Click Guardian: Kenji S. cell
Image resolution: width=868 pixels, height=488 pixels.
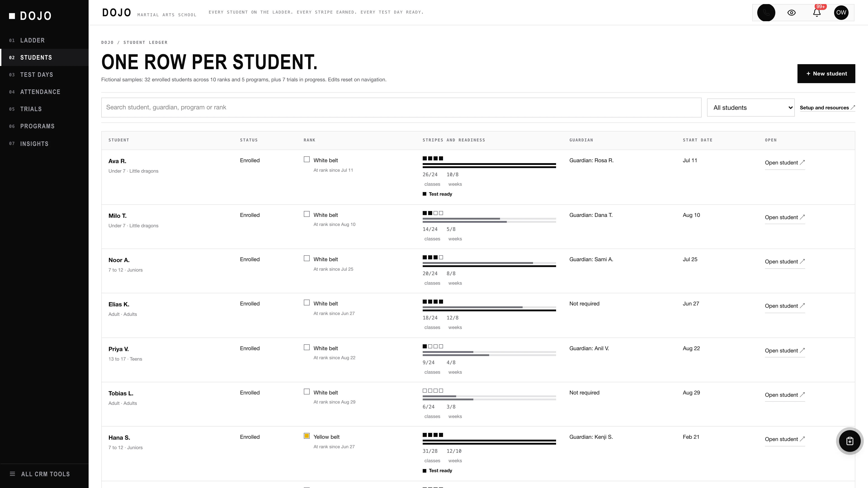click(x=591, y=437)
